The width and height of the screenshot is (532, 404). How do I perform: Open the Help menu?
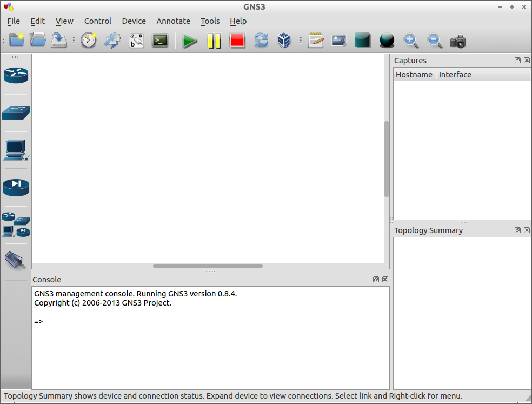tap(238, 21)
